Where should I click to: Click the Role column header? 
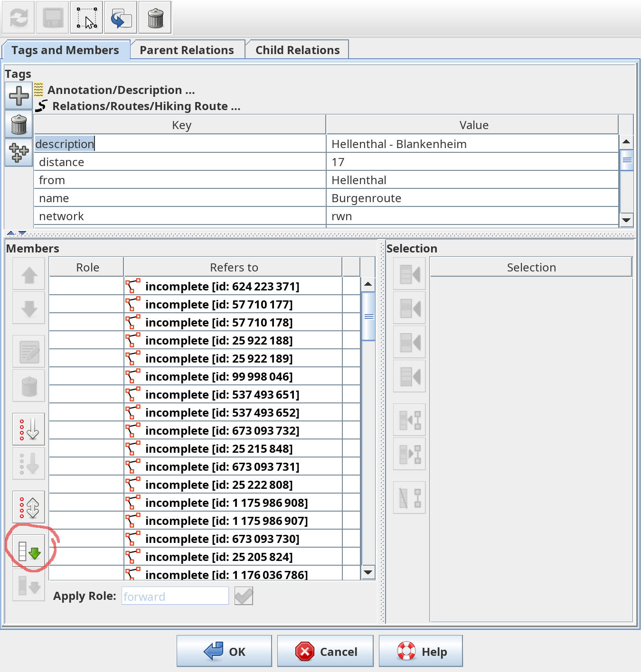point(86,267)
